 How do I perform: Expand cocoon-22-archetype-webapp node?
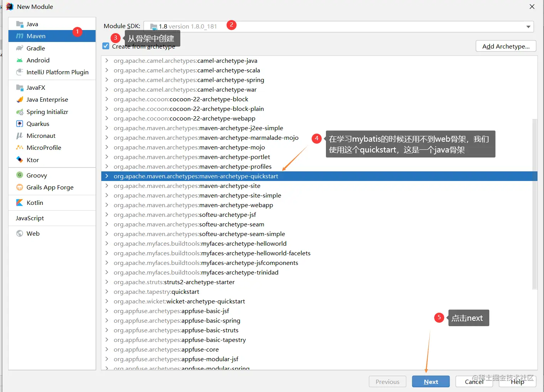tap(107, 118)
